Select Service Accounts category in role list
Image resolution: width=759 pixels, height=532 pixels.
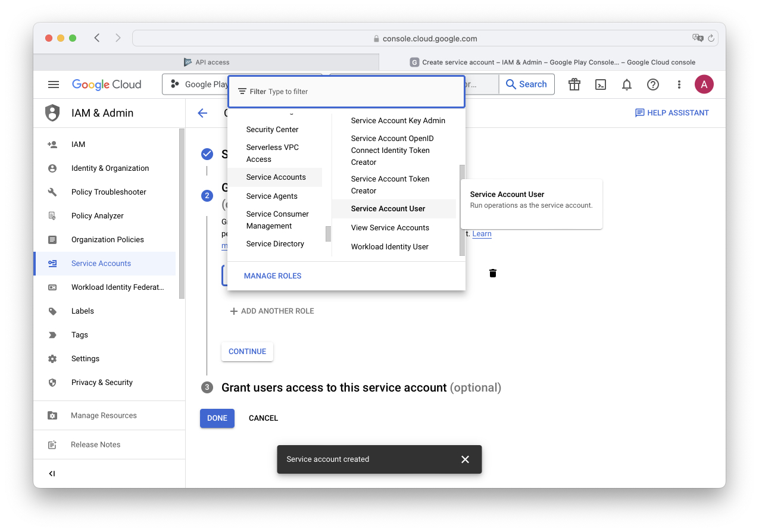tap(275, 177)
